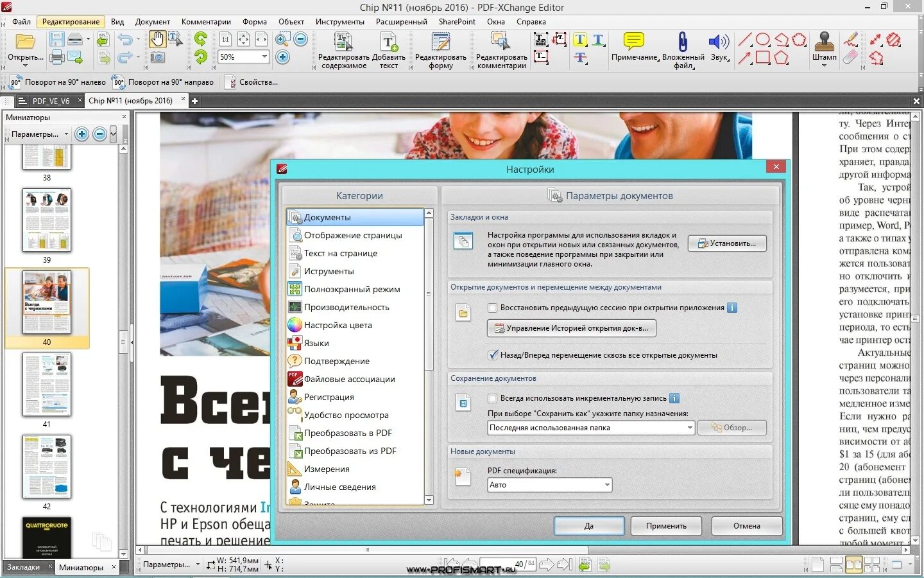Select the Звук speaker tool

pos(719,46)
